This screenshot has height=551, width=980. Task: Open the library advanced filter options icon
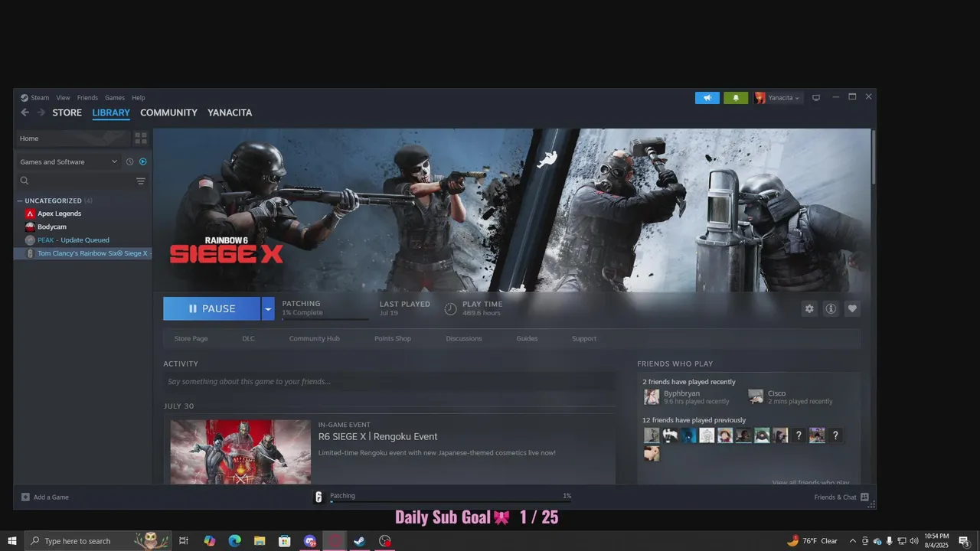pyautogui.click(x=141, y=181)
